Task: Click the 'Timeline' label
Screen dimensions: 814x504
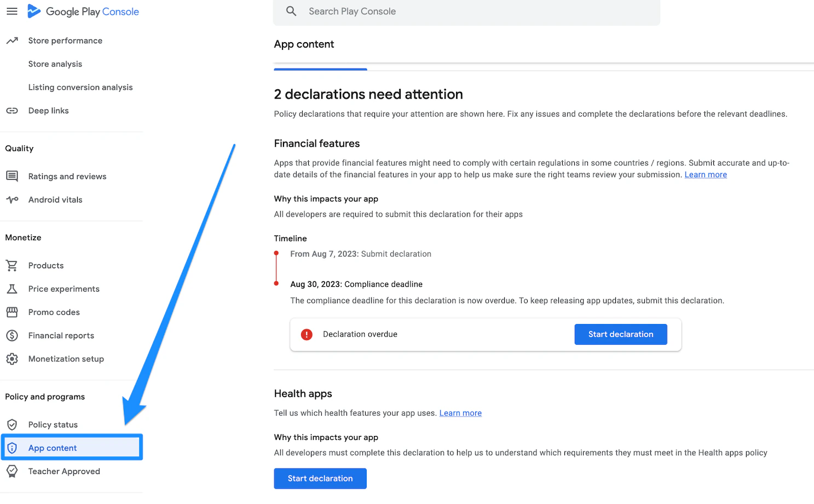Action: [x=291, y=239]
